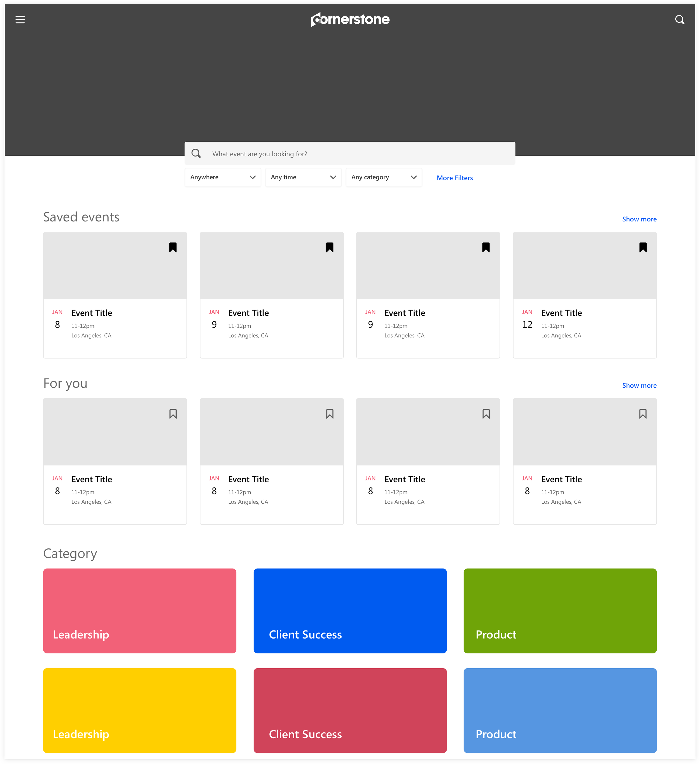Image resolution: width=700 pixels, height=764 pixels.
Task: Open the green Product category tile
Action: tap(560, 611)
